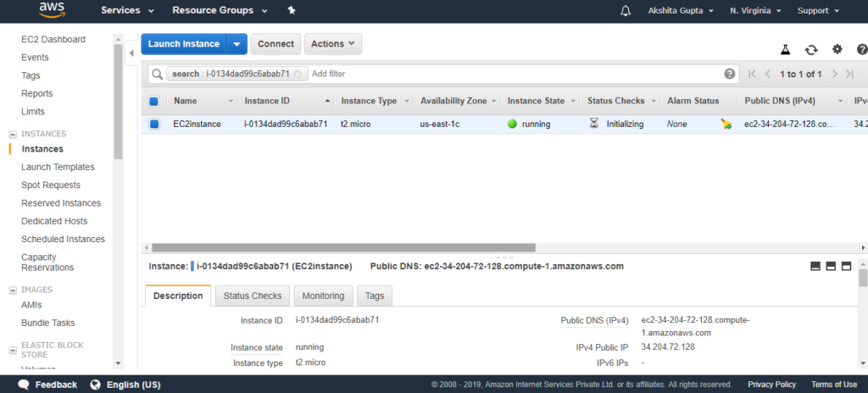Sort by the Instance ID column header
This screenshot has width=868, height=393.
267,102
